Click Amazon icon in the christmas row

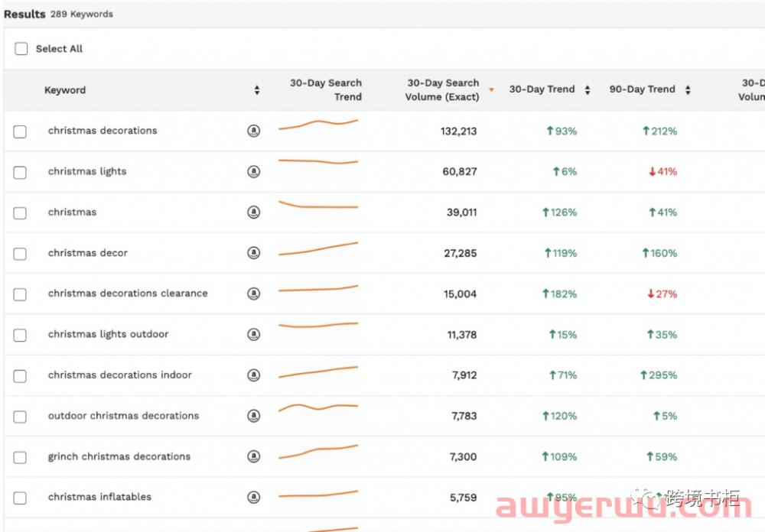[x=254, y=212]
